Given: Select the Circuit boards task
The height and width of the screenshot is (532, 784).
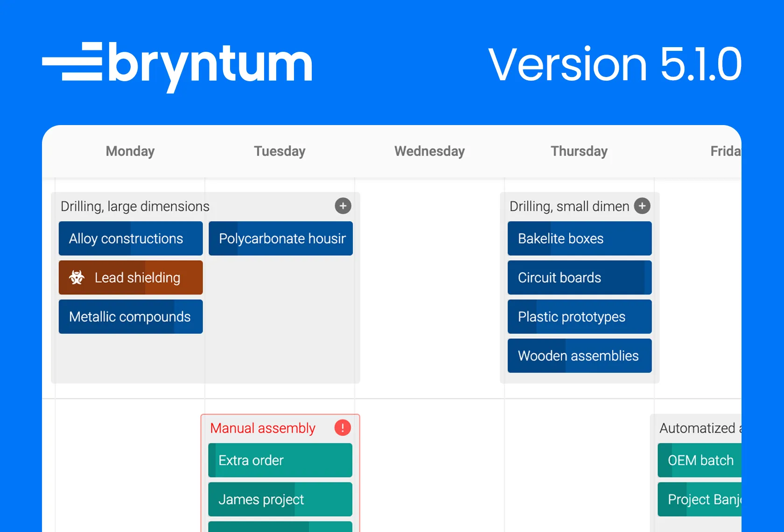Looking at the screenshot, I should 580,278.
